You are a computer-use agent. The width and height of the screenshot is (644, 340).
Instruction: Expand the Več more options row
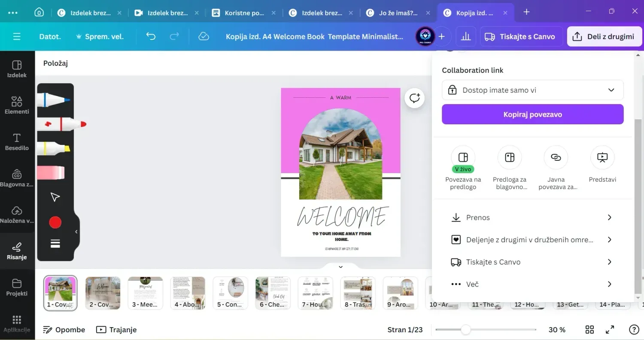tap(532, 284)
